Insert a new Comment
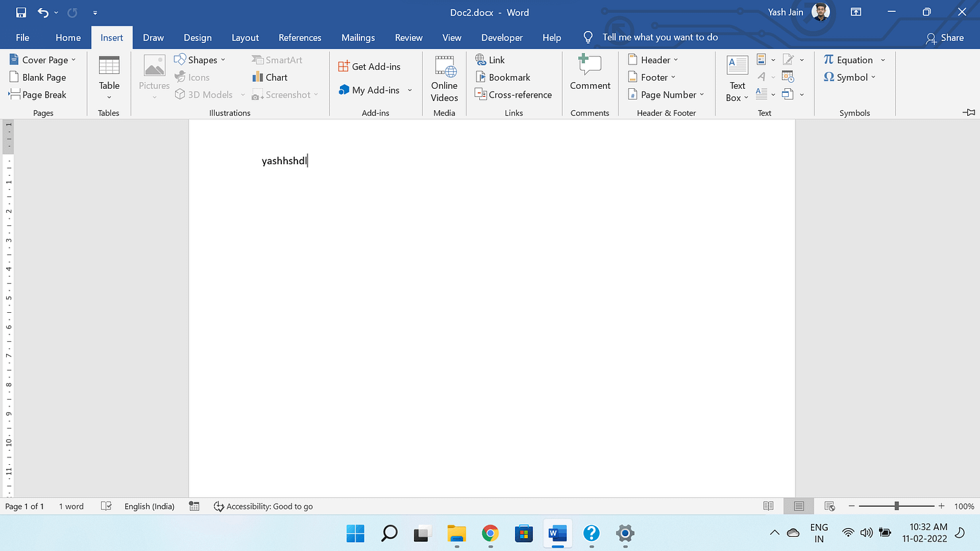Image resolution: width=980 pixels, height=551 pixels. [590, 77]
